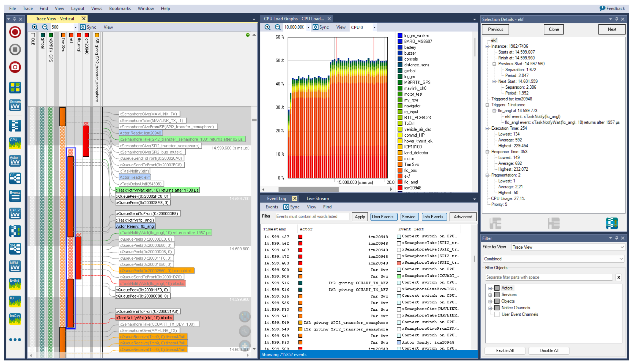633x364 pixels.
Task: Click the red Start Recording icon
Action: click(15, 32)
